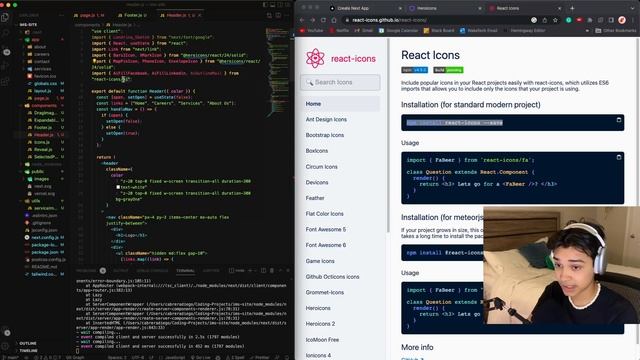Open the Google Calendar bookmark
The image size is (640, 360).
click(398, 31)
